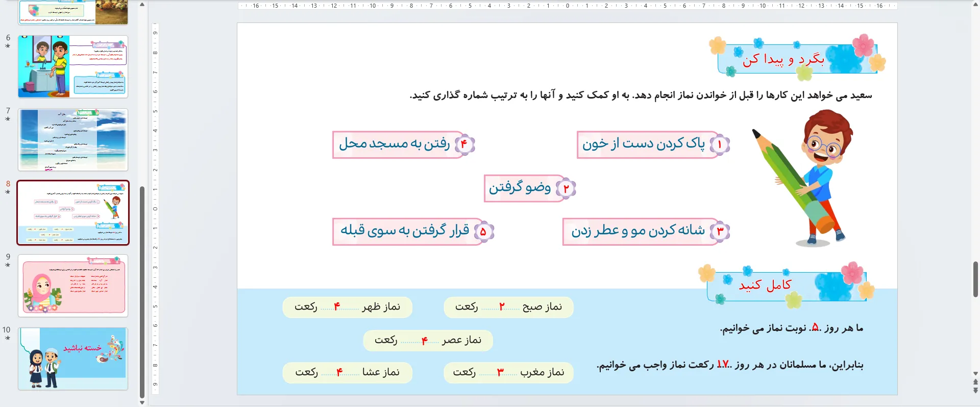Click the transition star under slide number 9
Image resolution: width=980 pixels, height=407 pixels.
[8, 265]
